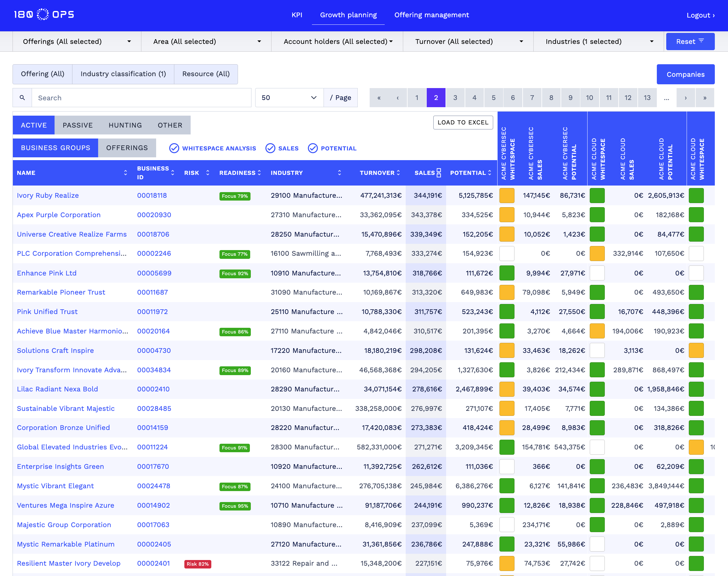
Task: Toggle the WHITESPACE ANALYSIS checkmark
Action: tap(174, 148)
